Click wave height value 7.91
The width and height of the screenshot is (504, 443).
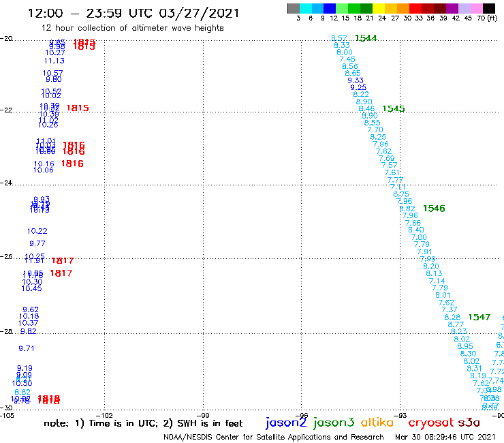(x=424, y=251)
